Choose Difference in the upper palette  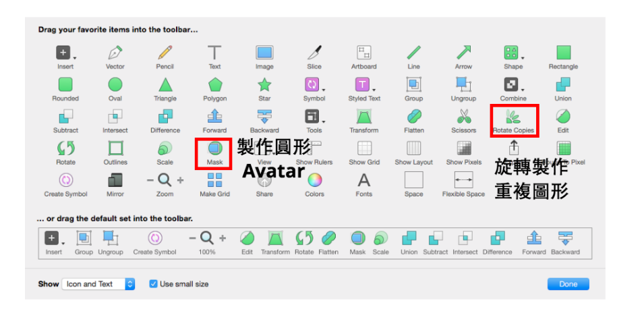tap(165, 121)
